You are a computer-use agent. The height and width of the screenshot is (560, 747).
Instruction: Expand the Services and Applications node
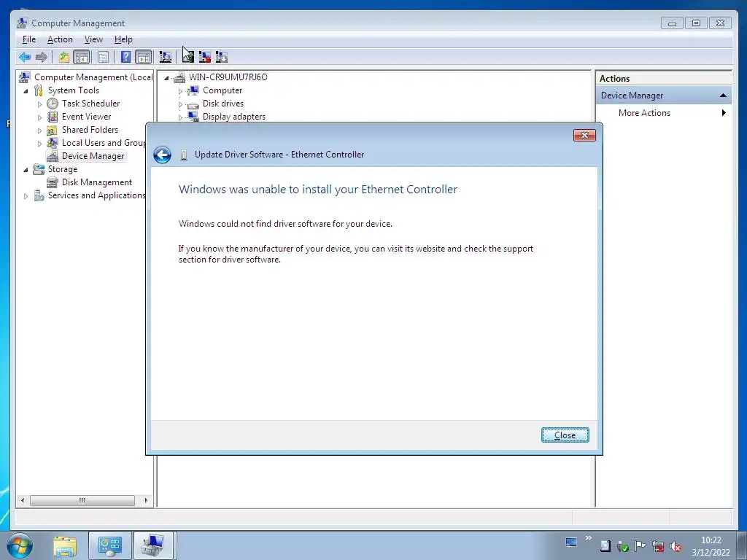click(26, 195)
